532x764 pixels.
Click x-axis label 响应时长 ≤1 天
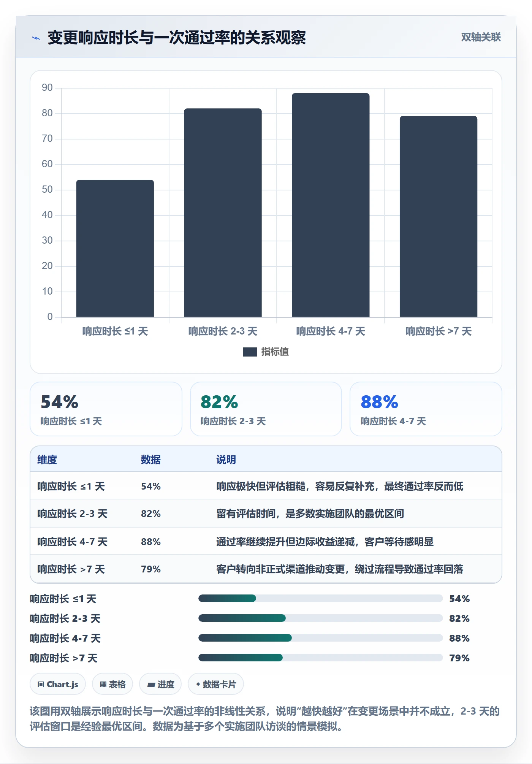pyautogui.click(x=115, y=331)
